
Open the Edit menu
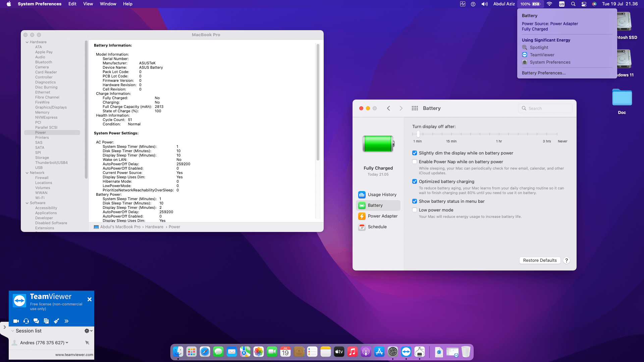pos(72,4)
